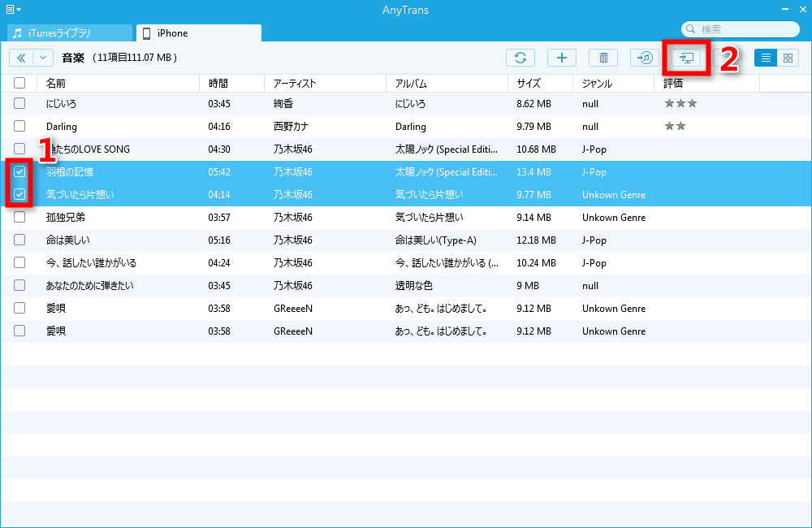Click the back double-chevron button
The width and height of the screenshot is (812, 528).
pyautogui.click(x=21, y=58)
